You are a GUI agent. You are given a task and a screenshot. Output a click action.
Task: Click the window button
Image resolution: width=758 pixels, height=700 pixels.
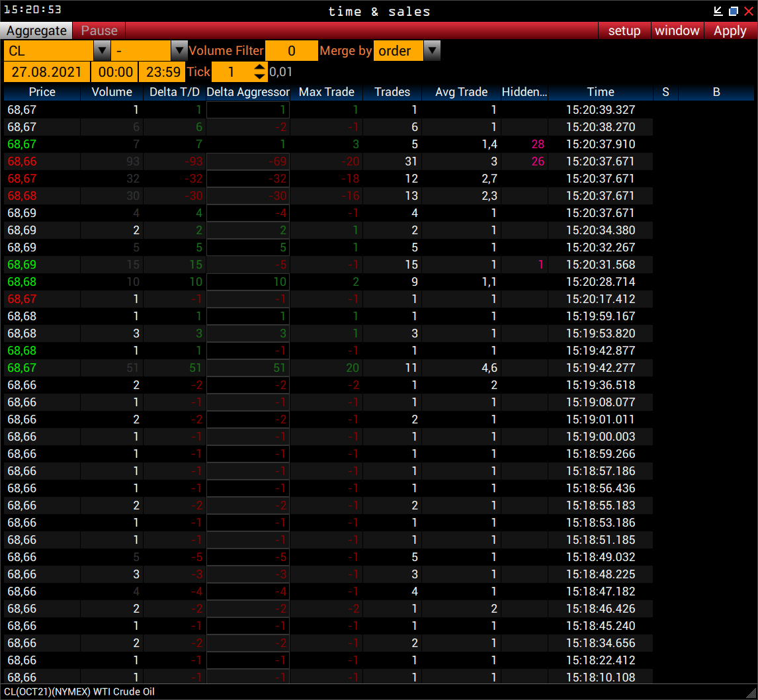coord(677,30)
